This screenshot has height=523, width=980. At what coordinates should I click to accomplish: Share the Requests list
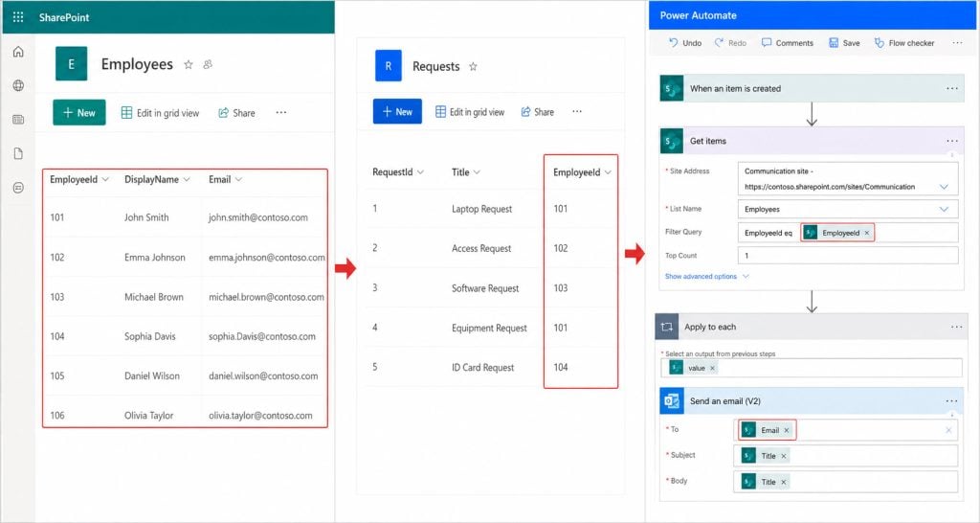coord(538,112)
